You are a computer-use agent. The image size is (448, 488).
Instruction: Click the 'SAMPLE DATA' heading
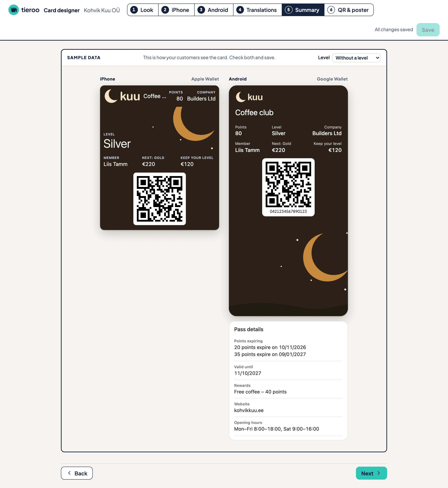tap(84, 58)
